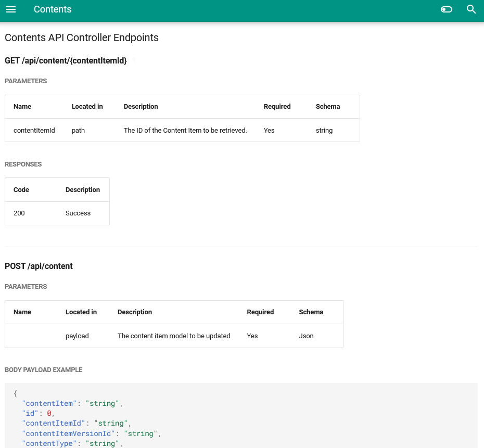
Task: Select the 'contentItemId' name cell
Action: click(34, 130)
